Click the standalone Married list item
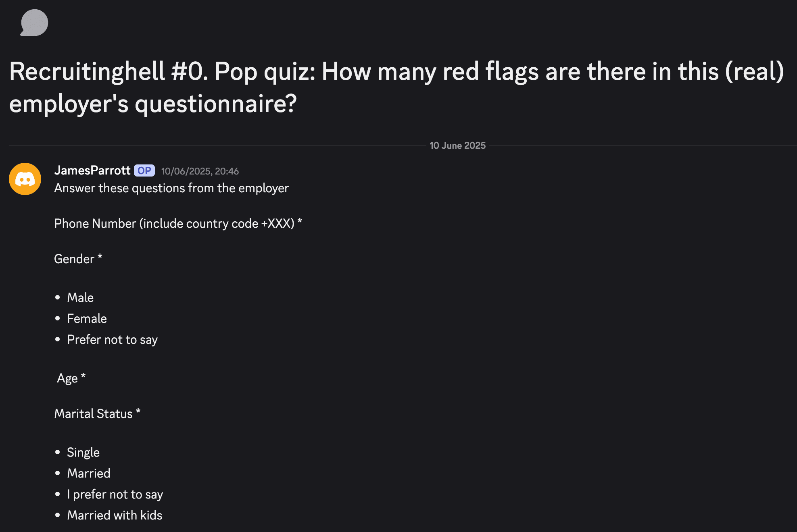 pos(89,473)
